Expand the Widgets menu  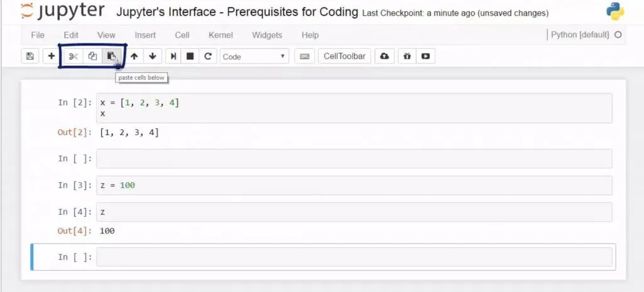[x=267, y=35]
